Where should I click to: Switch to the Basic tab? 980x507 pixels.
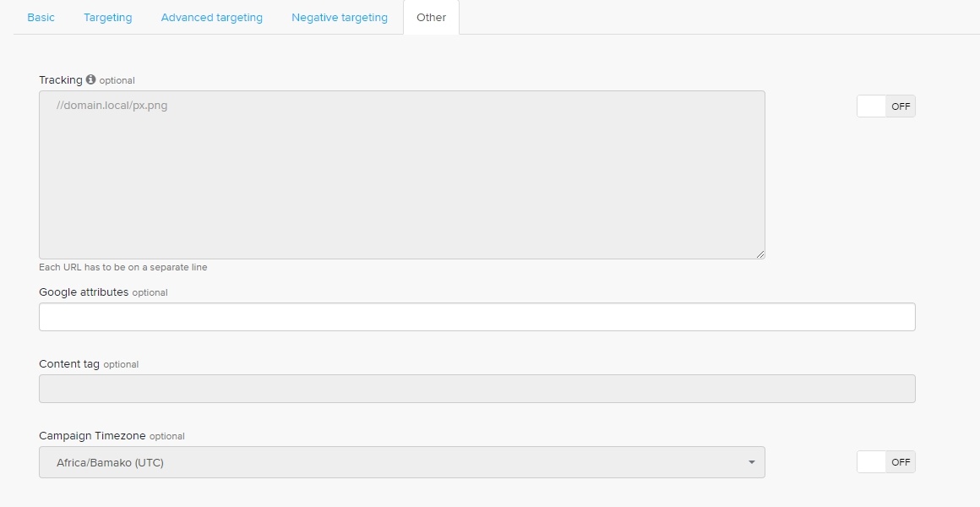pos(41,17)
